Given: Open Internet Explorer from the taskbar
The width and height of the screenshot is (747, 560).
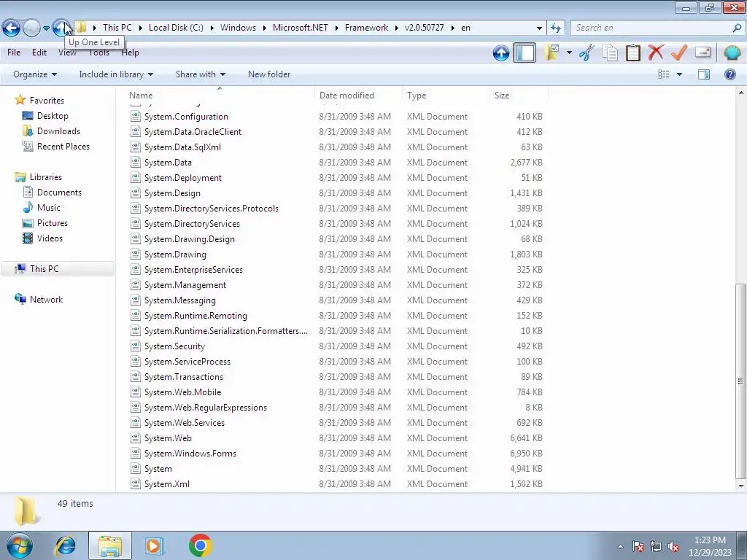Looking at the screenshot, I should 65,545.
